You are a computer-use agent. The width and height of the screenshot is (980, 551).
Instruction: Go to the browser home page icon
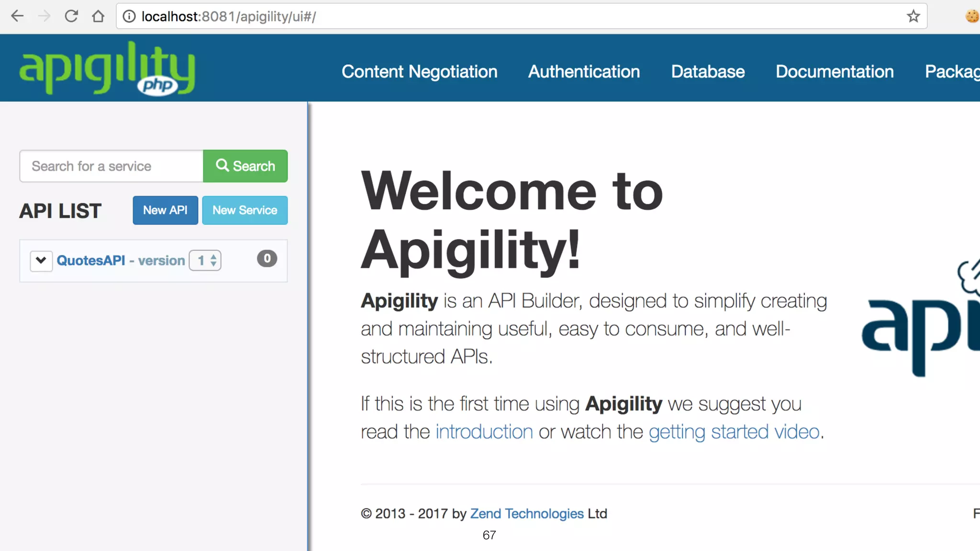(98, 16)
